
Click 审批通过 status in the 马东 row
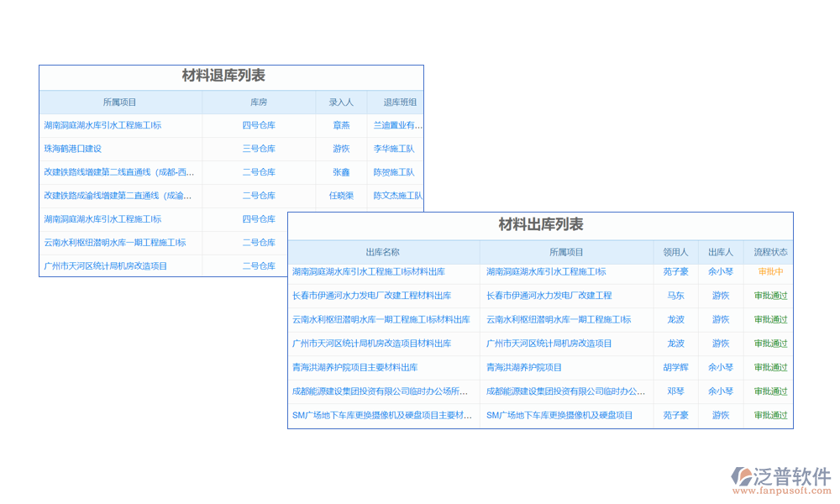770,296
